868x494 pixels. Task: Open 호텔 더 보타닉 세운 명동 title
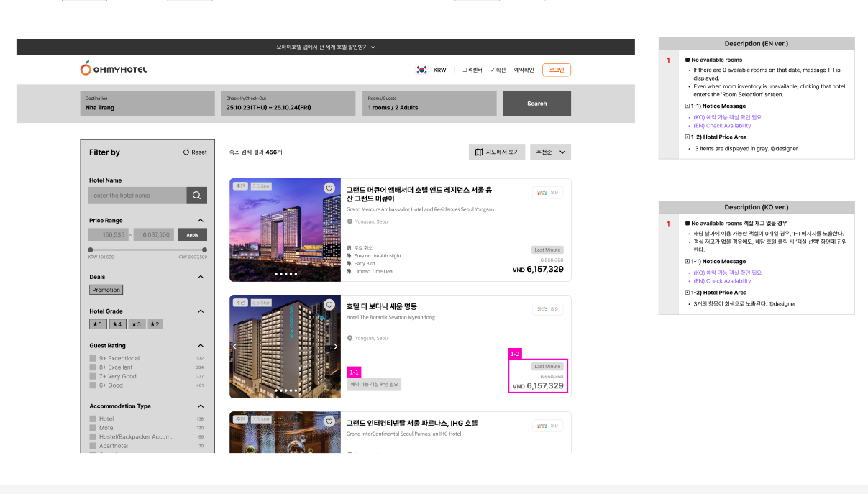point(382,307)
